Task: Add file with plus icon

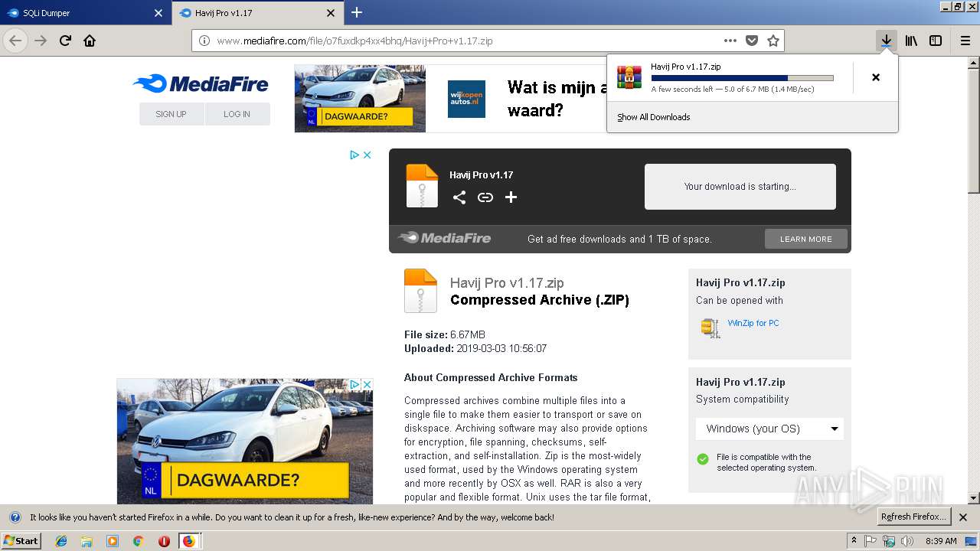Action: 511,197
